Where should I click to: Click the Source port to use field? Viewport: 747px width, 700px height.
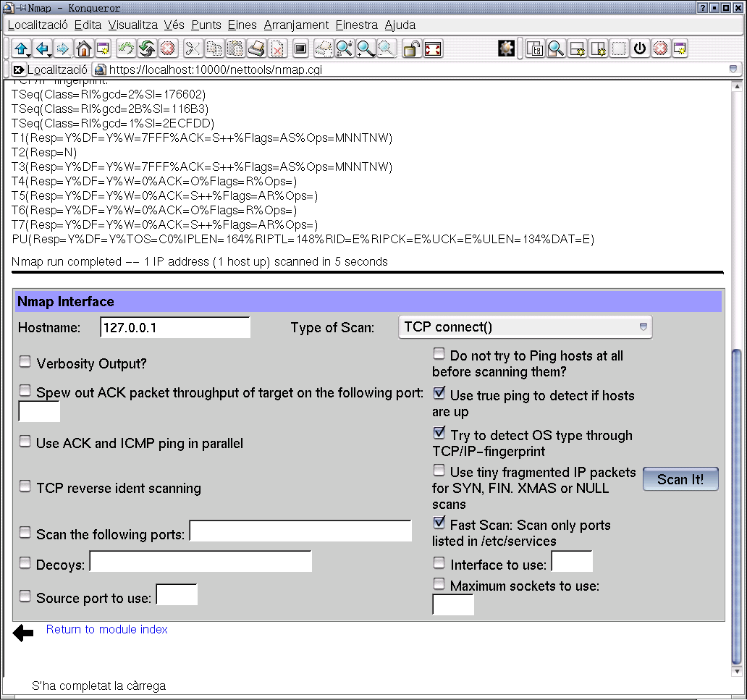[177, 595]
